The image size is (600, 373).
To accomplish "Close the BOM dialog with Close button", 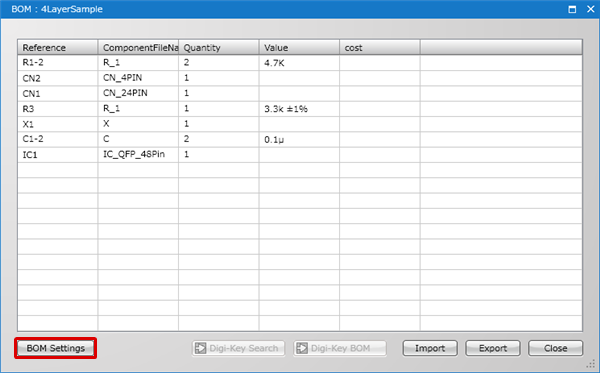I will (556, 348).
